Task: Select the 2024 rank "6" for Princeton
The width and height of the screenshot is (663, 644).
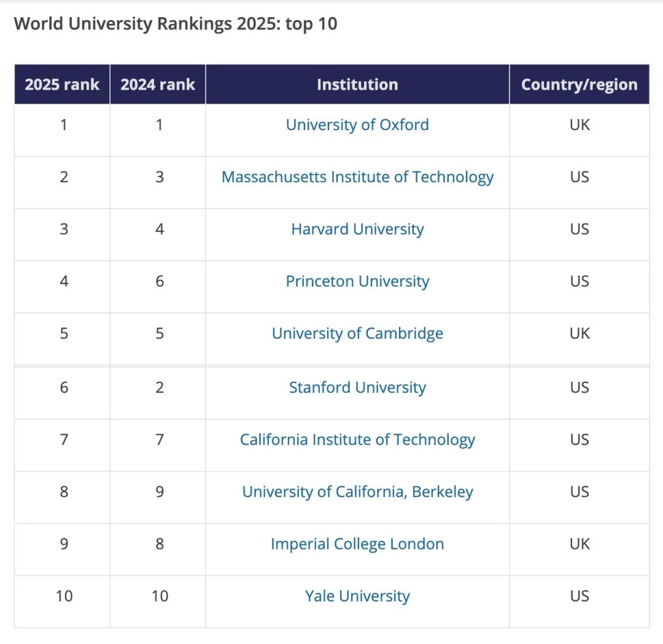Action: tap(160, 281)
